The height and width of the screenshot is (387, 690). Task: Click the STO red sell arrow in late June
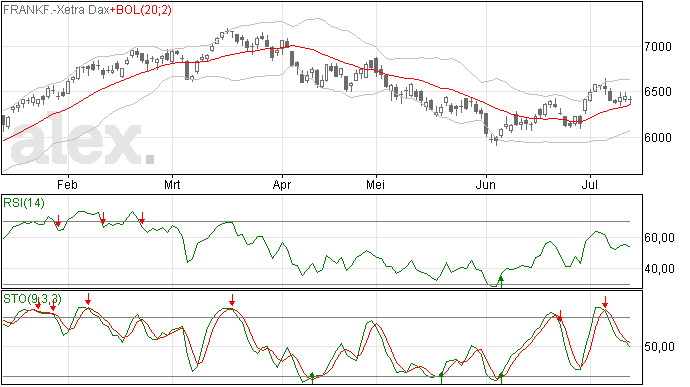point(560,316)
